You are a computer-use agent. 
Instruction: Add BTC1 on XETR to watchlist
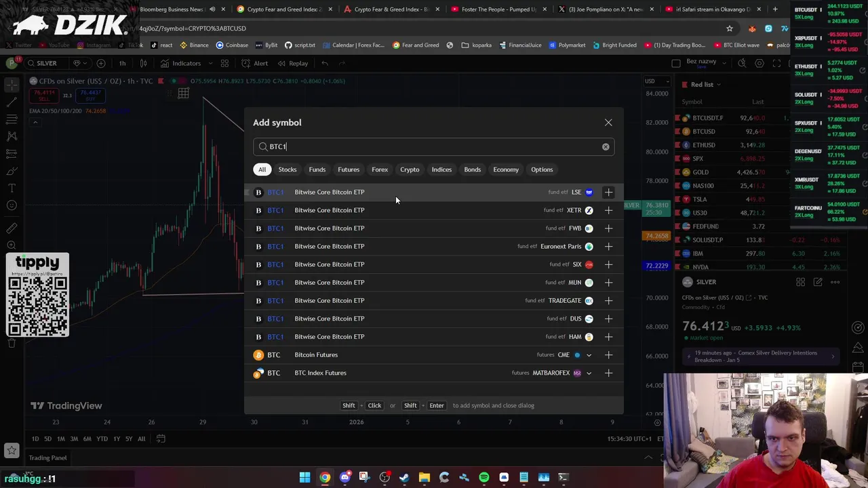(608, 210)
